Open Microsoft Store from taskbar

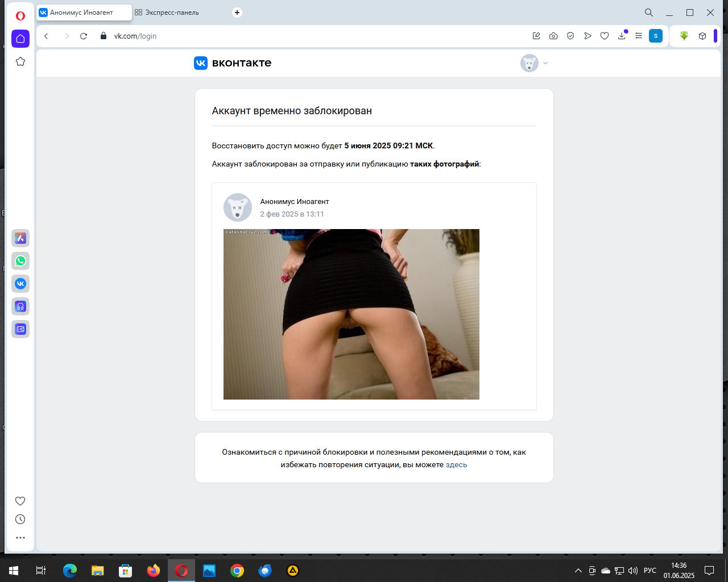[126, 571]
